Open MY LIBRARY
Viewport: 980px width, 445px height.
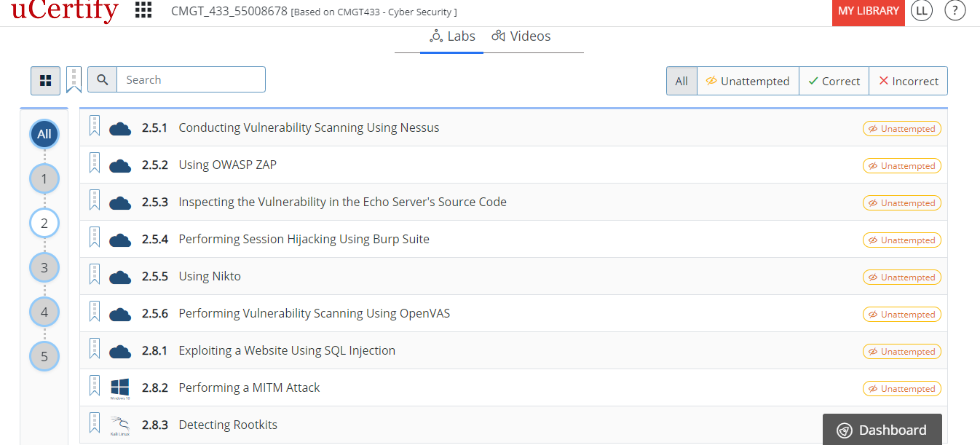pyautogui.click(x=869, y=12)
